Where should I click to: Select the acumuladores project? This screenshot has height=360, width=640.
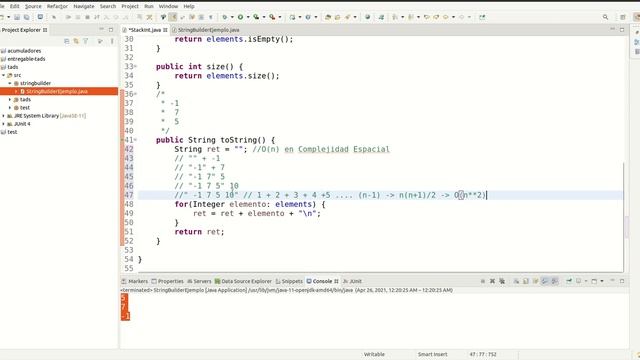pos(24,51)
